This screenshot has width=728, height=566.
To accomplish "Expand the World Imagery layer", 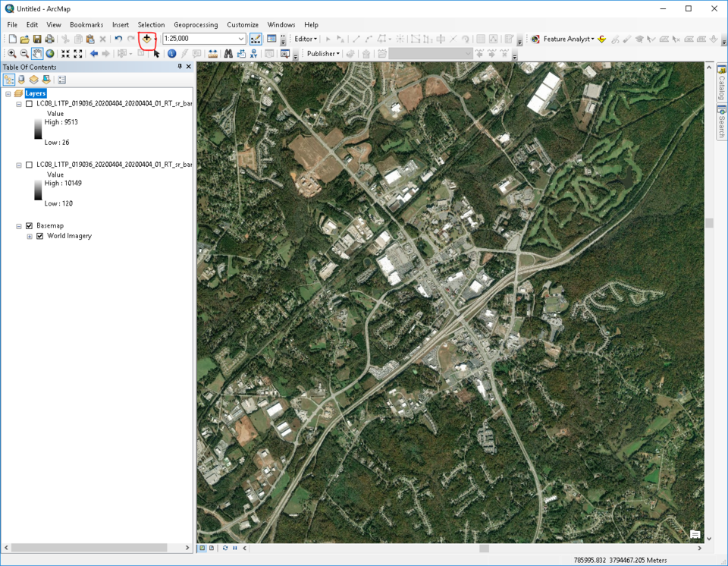I will (x=30, y=236).
